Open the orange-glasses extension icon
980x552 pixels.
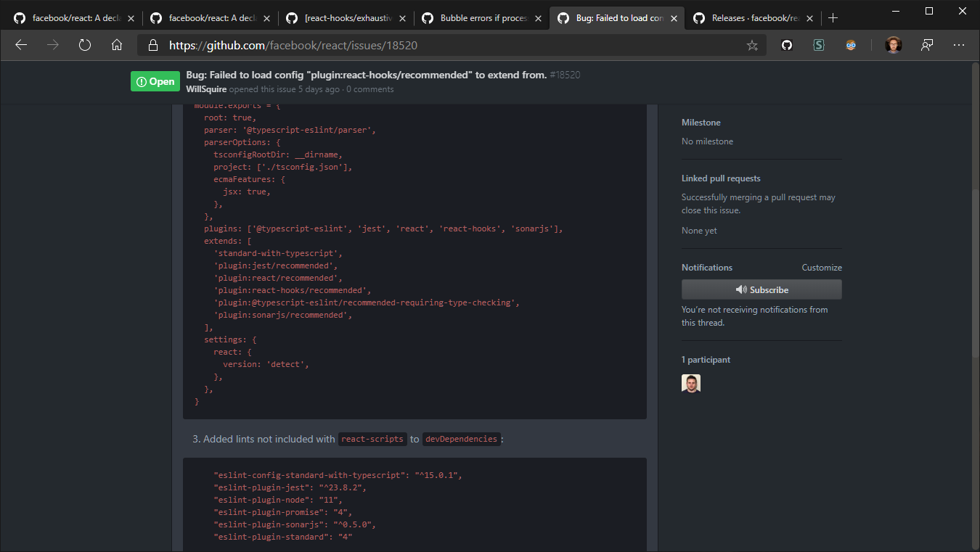coord(851,45)
